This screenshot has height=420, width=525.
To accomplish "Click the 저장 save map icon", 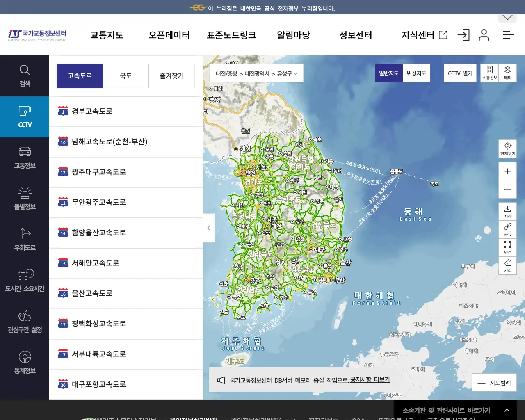I will tap(507, 211).
